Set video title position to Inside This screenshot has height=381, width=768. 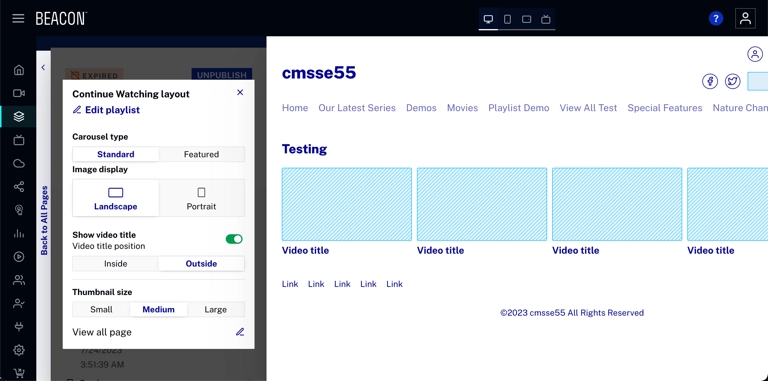point(116,263)
